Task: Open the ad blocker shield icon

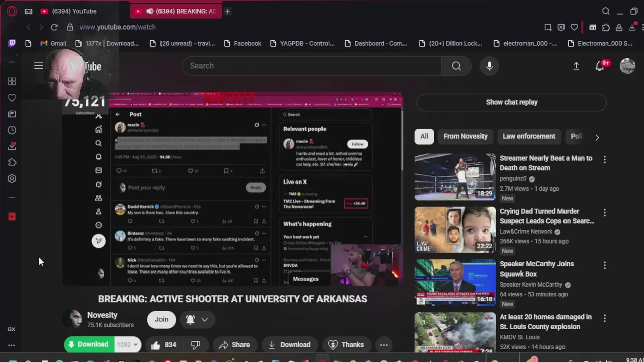Action: pos(561,27)
